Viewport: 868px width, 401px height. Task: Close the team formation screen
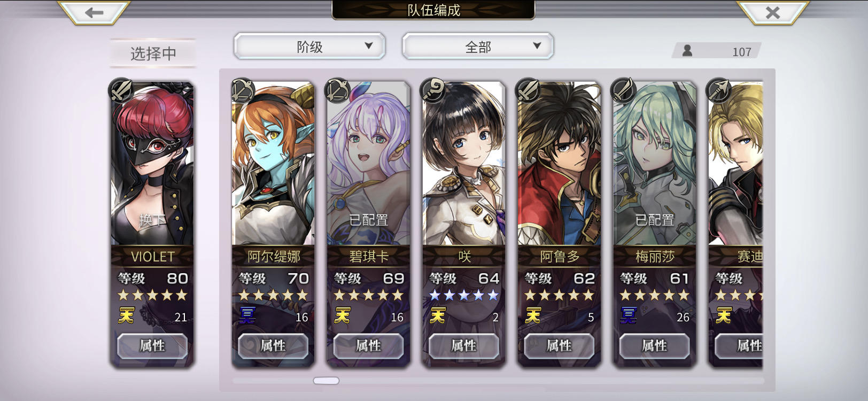click(772, 12)
